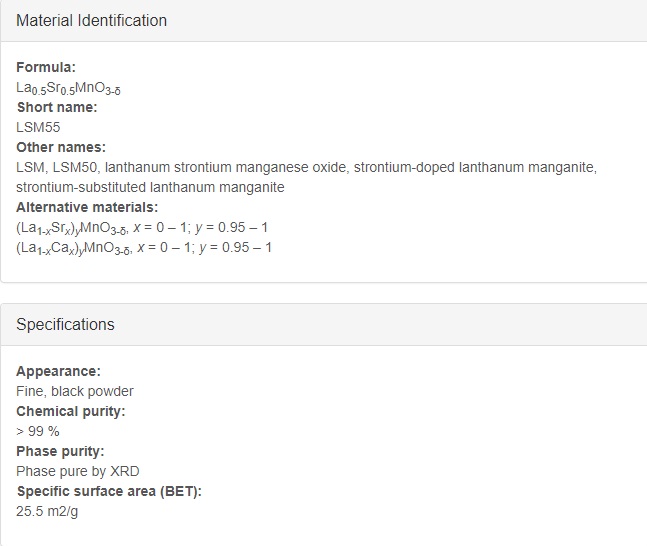This screenshot has width=647, height=546.
Task: Click the La0.5Sr0.5MnO3-δ formula text
Action: click(x=68, y=88)
